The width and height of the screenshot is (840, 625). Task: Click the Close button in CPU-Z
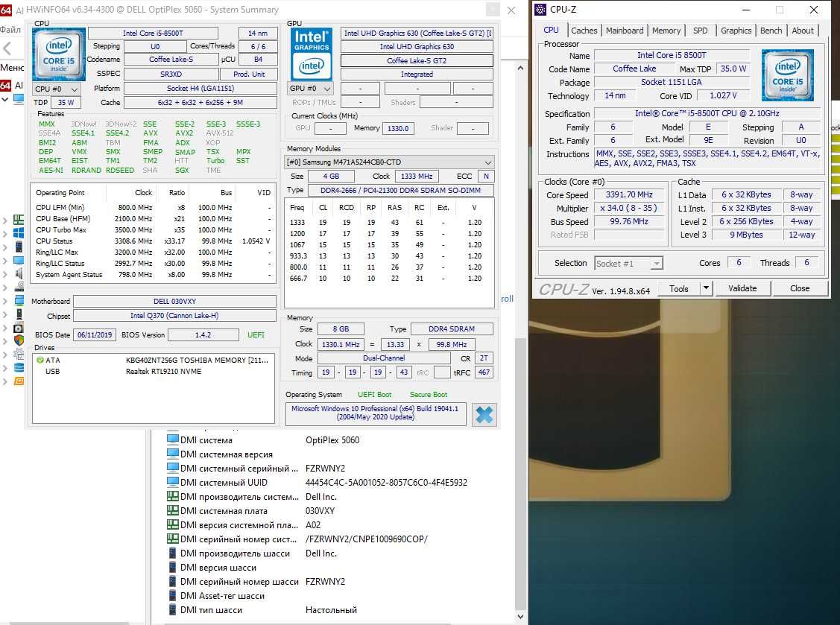800,288
